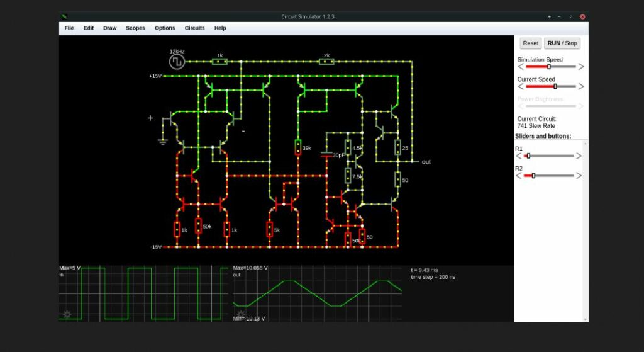The width and height of the screenshot is (644, 352).
Task: Select the 5k resistor
Action: pyautogui.click(x=269, y=229)
